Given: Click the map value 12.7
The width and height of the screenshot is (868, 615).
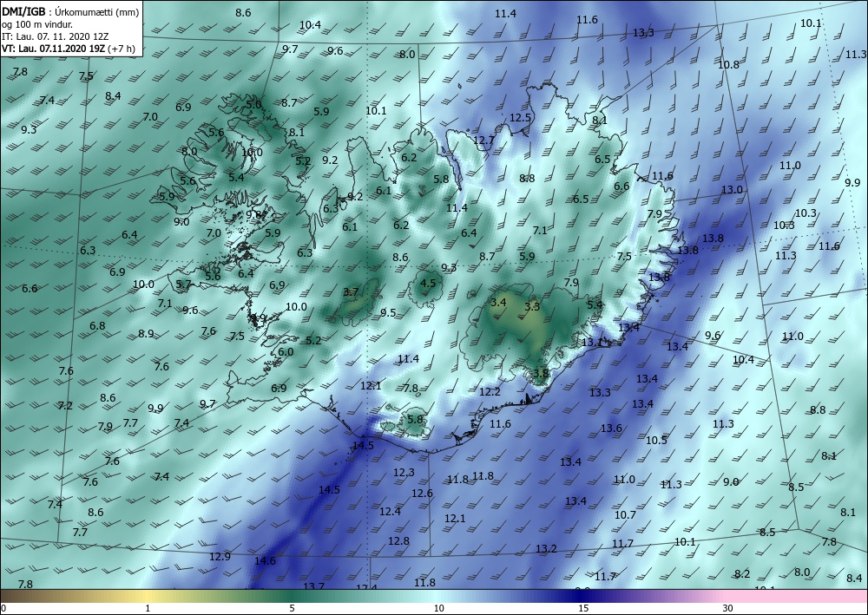Looking at the screenshot, I should click(x=483, y=141).
